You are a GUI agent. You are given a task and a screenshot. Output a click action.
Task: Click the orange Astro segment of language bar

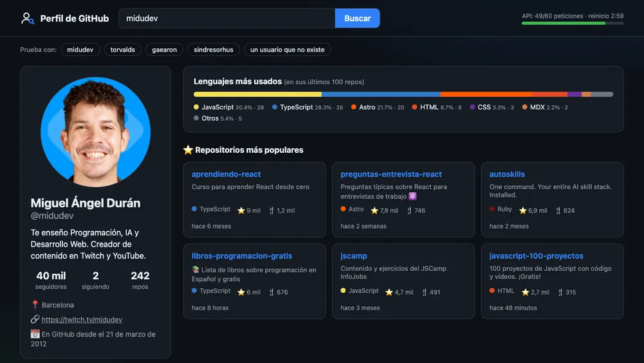pos(486,94)
